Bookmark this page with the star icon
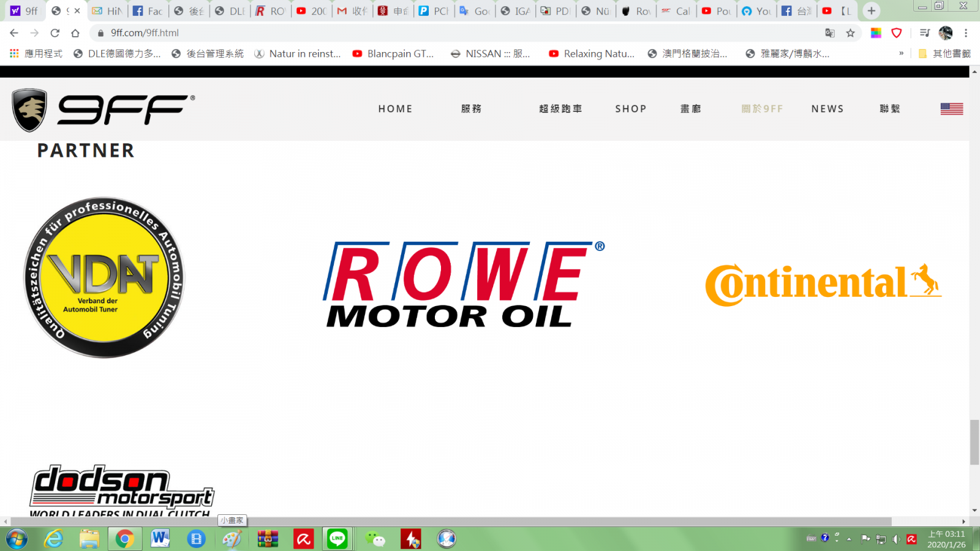Screen dimensions: 980x551 tap(850, 33)
